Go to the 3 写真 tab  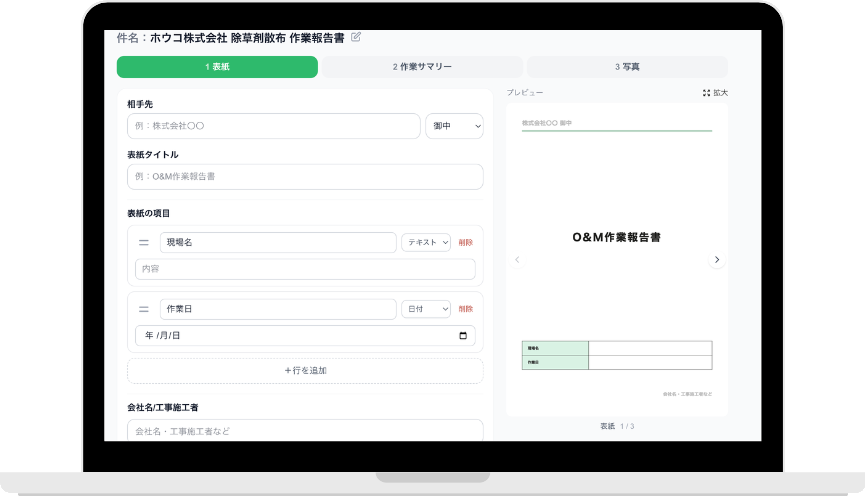pos(627,67)
